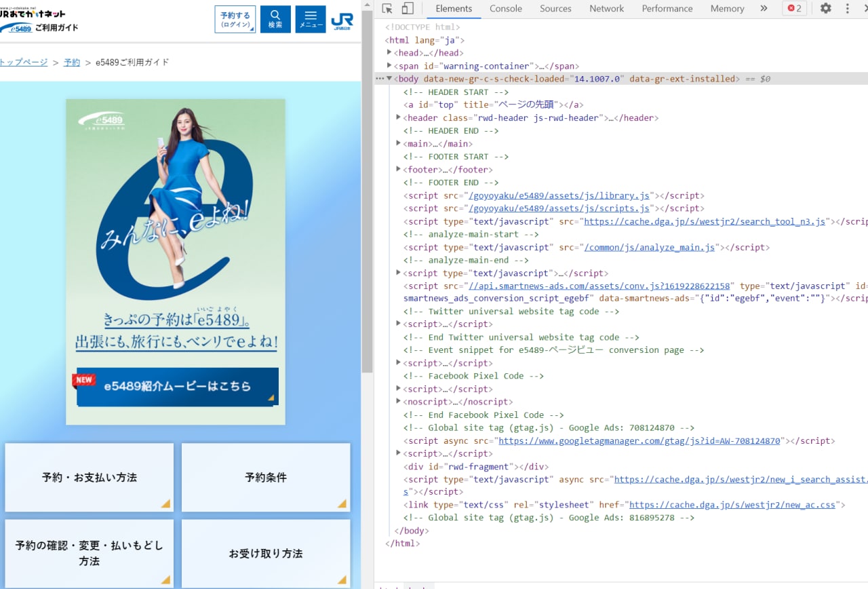This screenshot has height=589, width=868.
Task: Select the html lang="ja" node
Action: (x=425, y=40)
